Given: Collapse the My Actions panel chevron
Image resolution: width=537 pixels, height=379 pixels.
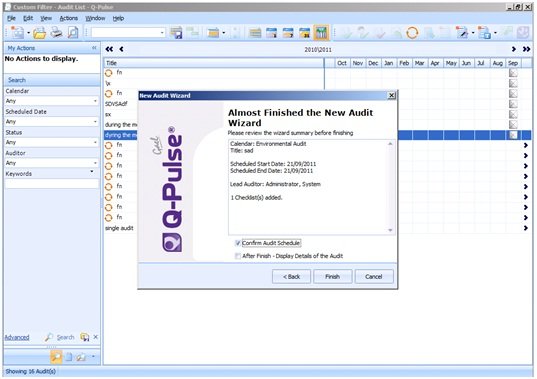Looking at the screenshot, I should 94,48.
